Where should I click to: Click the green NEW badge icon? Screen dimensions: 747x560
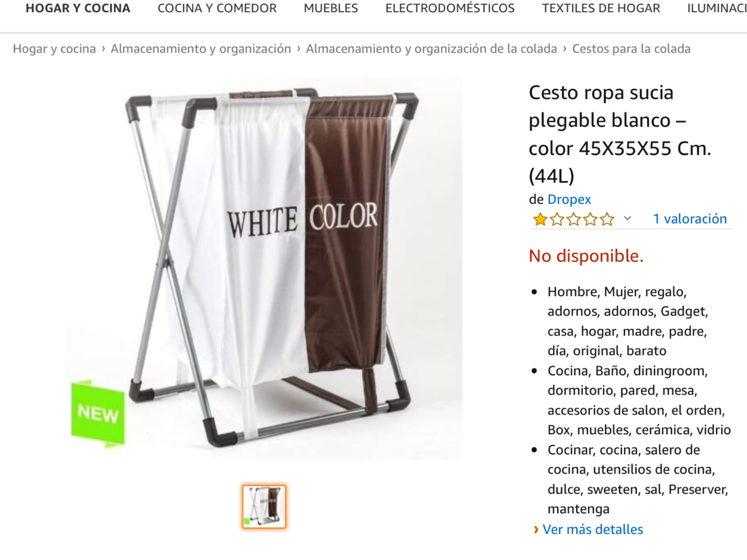click(x=98, y=414)
